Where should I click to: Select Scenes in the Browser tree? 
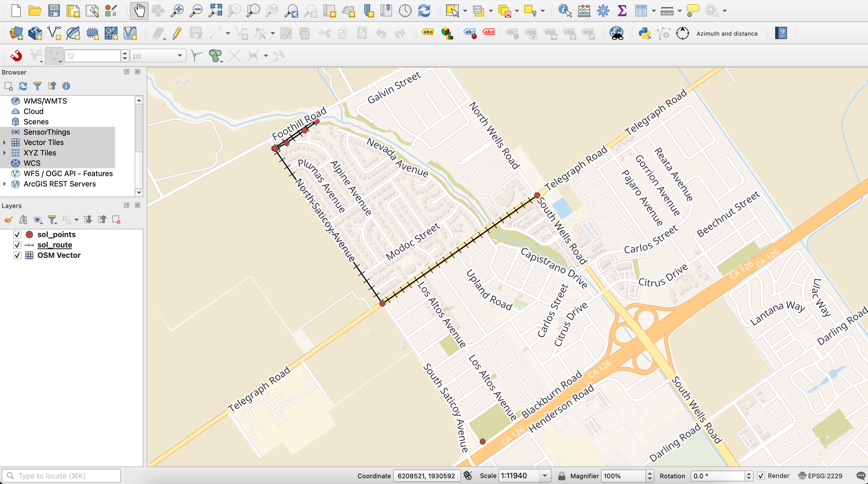click(x=36, y=122)
